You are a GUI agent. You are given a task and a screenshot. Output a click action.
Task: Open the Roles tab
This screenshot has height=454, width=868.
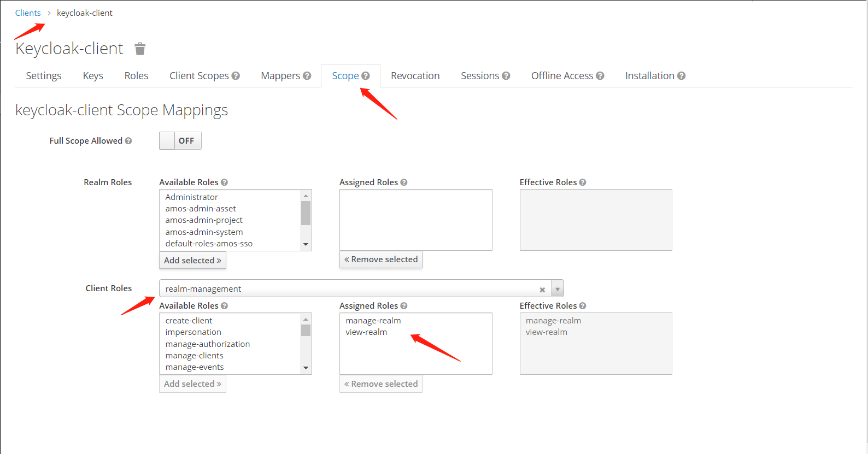pyautogui.click(x=136, y=76)
